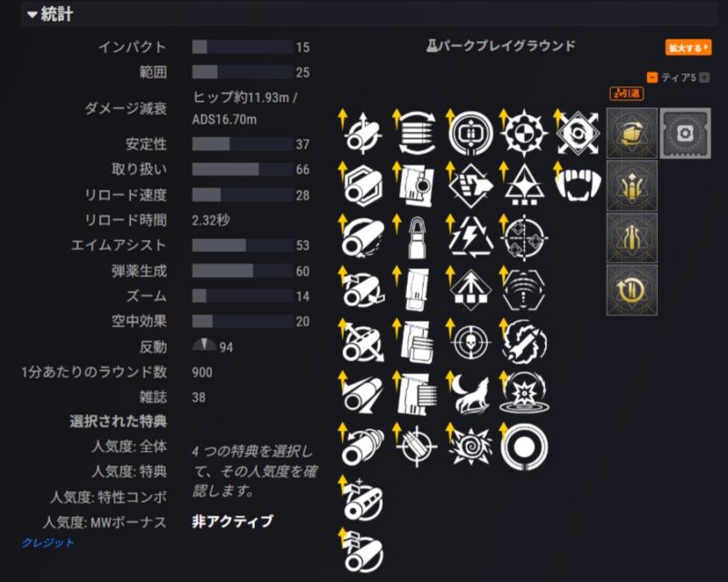
Task: Collapse the 統計 section triangle
Action: [x=32, y=15]
